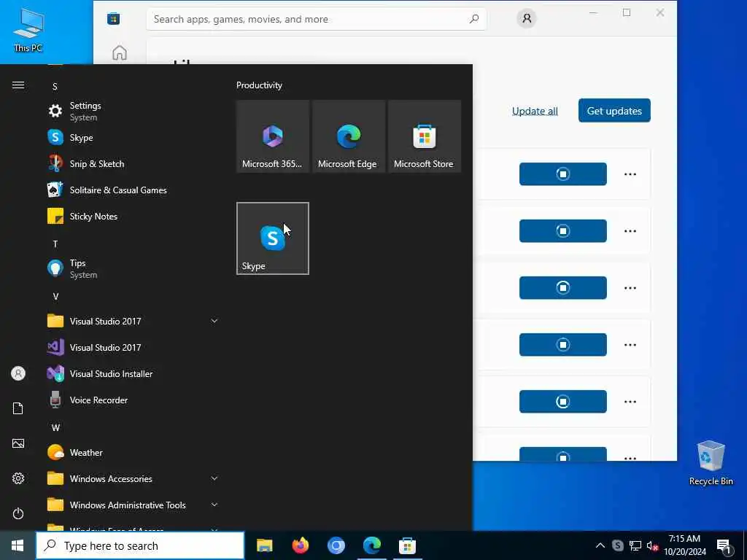Select the Recycle Bin desktop icon
This screenshot has width=747, height=560.
(711, 463)
